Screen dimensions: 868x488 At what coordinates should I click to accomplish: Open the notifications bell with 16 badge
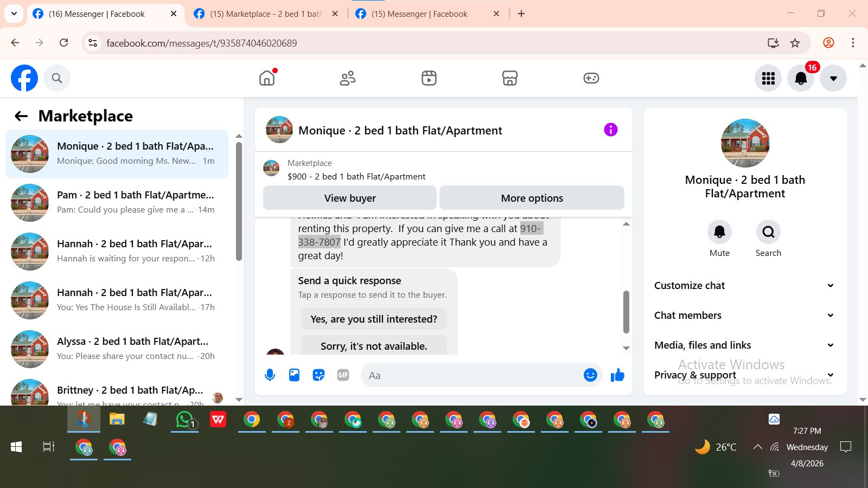pos(801,79)
